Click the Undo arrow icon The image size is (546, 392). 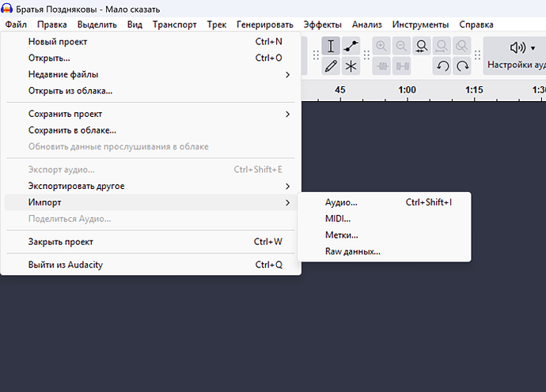pyautogui.click(x=442, y=66)
